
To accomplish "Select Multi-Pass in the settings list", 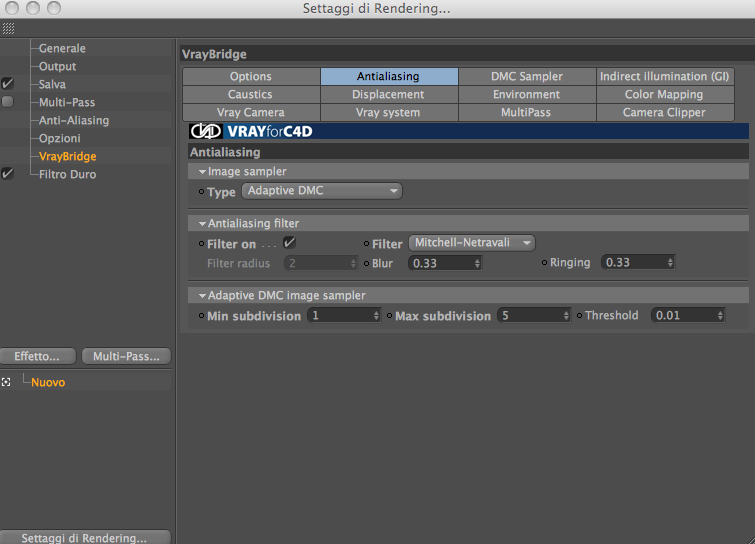I will pos(67,102).
